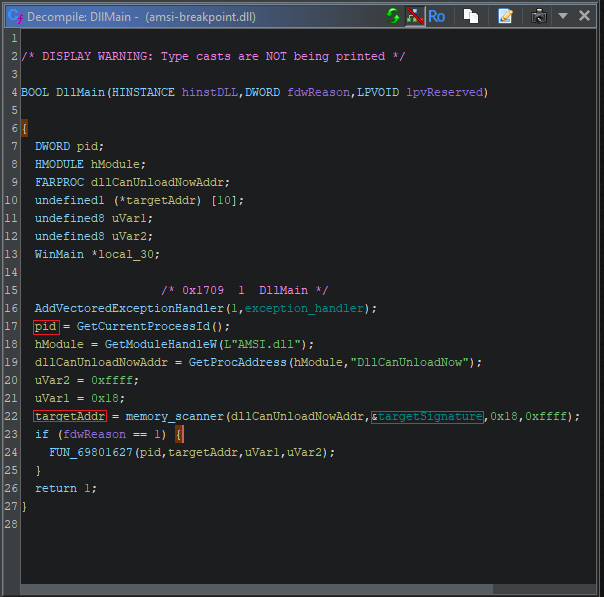Click the DllMain function name in signature
604x597 pixels.
coord(80,92)
